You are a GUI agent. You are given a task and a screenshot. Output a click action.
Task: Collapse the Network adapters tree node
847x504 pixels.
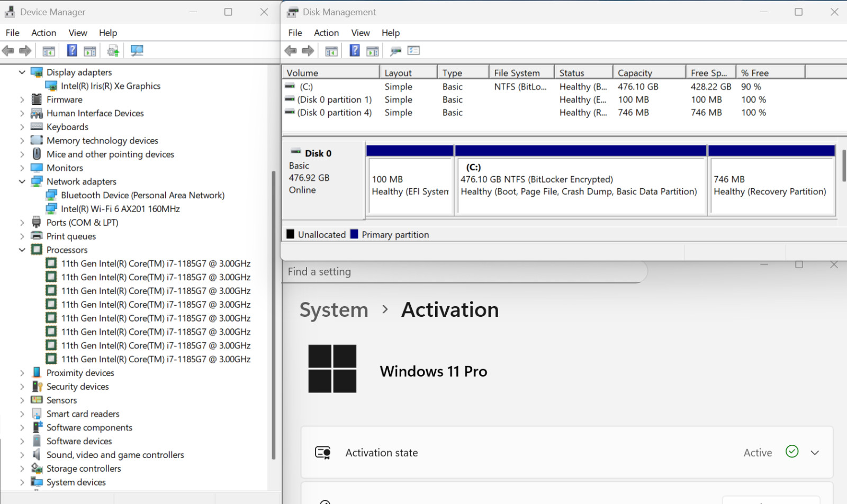point(22,181)
